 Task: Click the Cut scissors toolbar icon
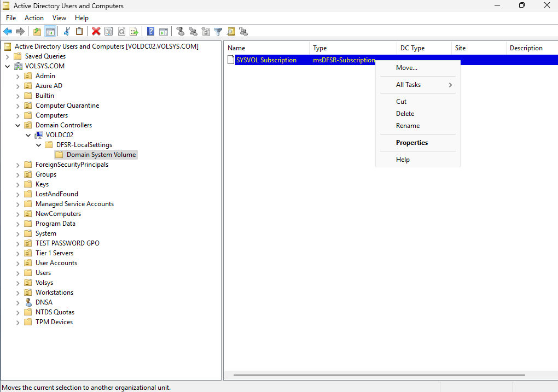coord(67,32)
